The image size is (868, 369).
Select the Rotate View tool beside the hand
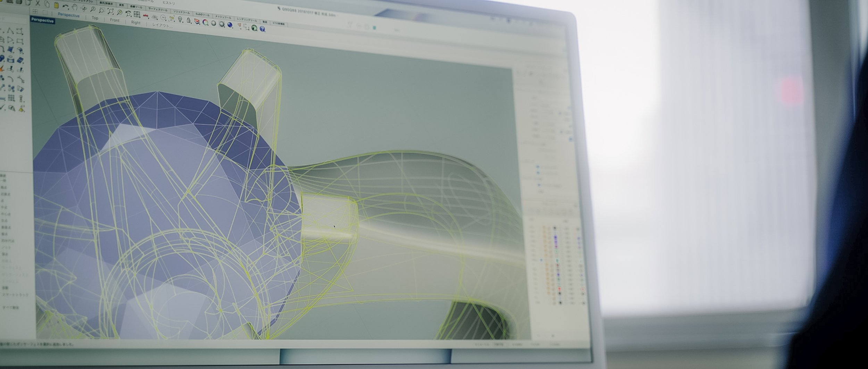[x=84, y=9]
